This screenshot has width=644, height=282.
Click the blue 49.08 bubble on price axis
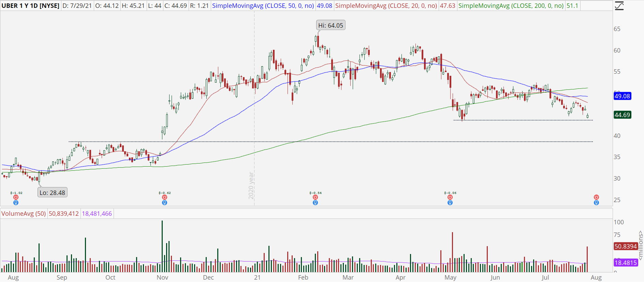coord(622,96)
